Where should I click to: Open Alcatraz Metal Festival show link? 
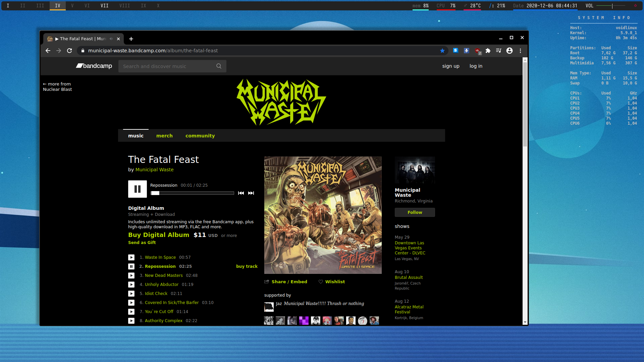(x=409, y=309)
